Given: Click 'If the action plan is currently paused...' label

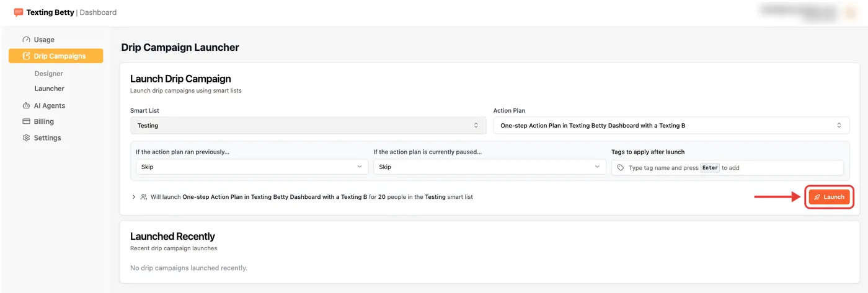Looking at the screenshot, I should coord(427,152).
